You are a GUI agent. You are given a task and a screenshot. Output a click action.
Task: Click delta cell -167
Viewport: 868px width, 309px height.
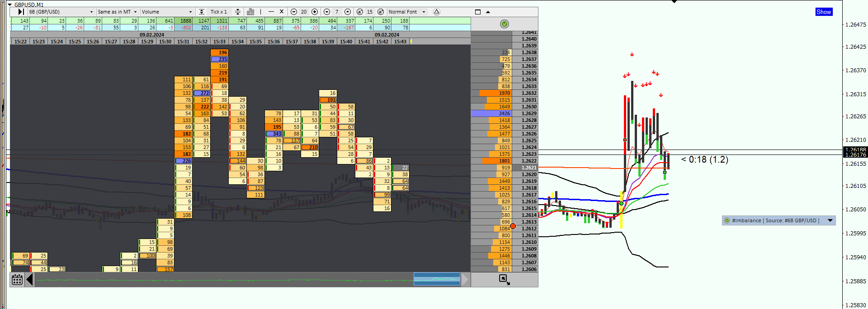(346, 28)
